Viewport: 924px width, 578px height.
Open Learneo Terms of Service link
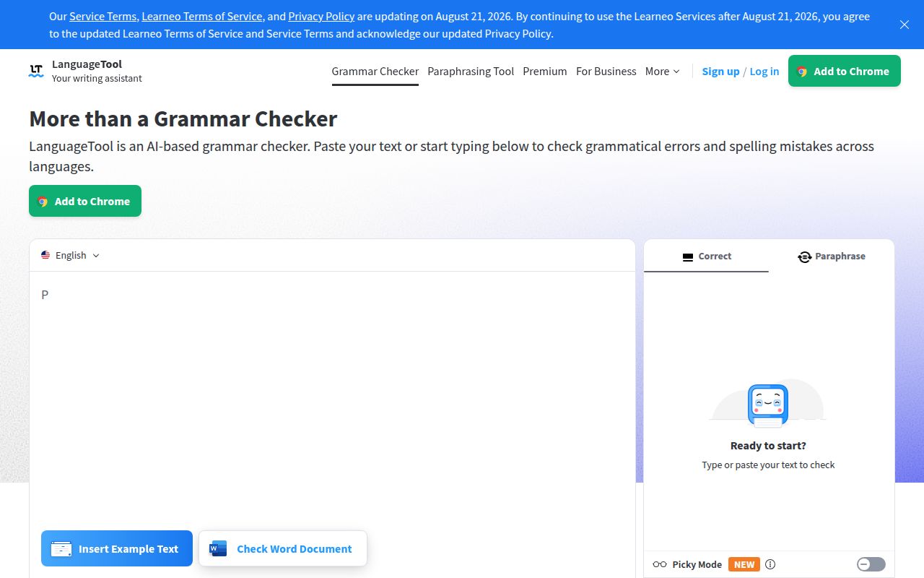point(202,16)
